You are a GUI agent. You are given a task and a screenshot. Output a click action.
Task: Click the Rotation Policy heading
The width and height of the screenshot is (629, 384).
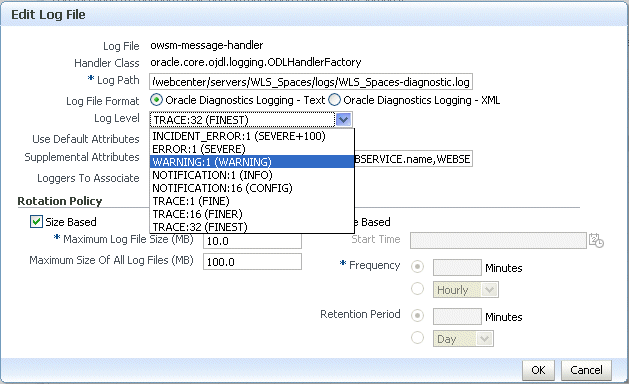(x=60, y=201)
